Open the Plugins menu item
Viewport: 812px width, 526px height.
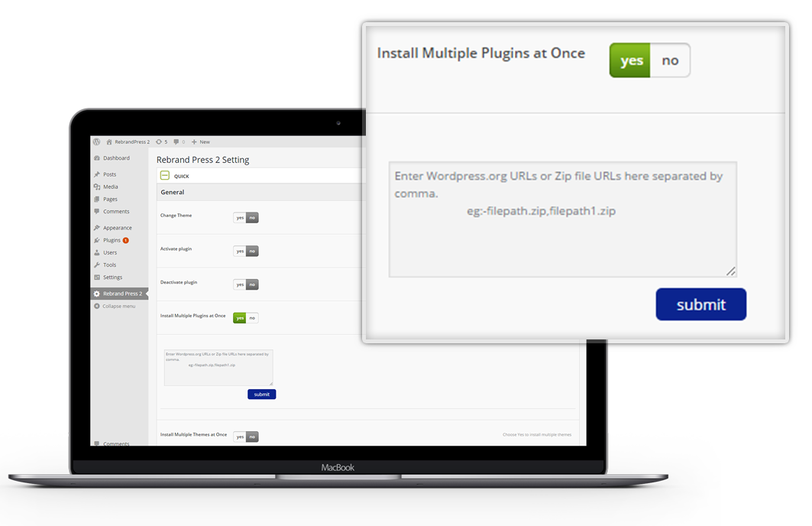click(x=112, y=240)
